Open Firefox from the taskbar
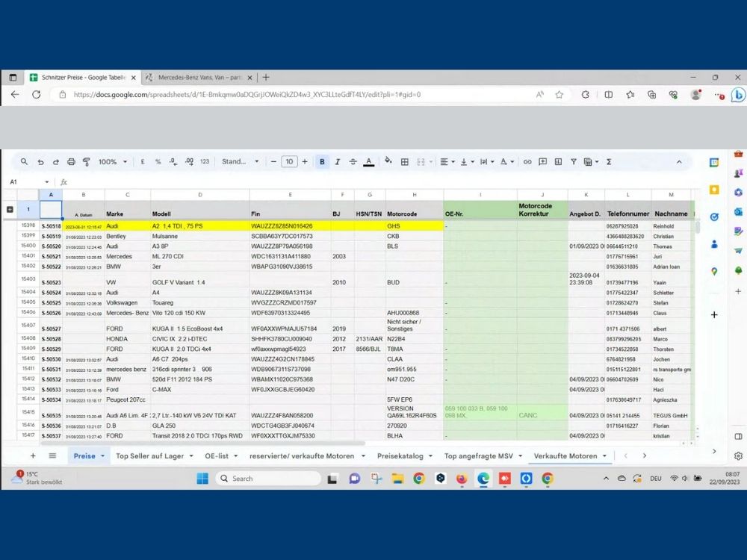Image resolution: width=747 pixels, height=560 pixels. [x=462, y=478]
